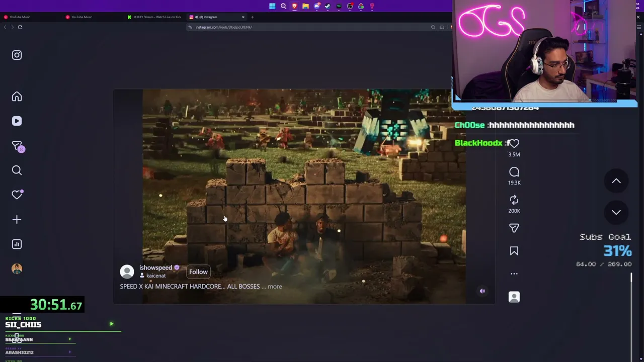Open ishowspeed profile link
This screenshot has height=362, width=644.
point(155,267)
